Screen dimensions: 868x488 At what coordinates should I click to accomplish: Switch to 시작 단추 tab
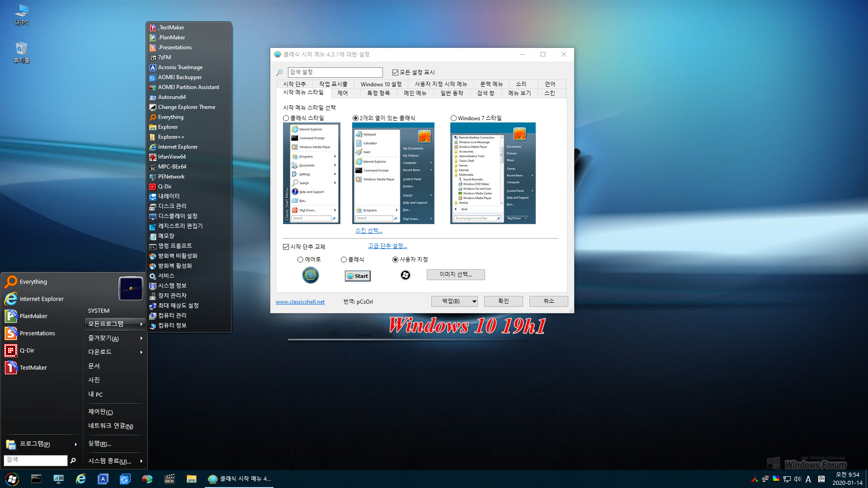(294, 84)
